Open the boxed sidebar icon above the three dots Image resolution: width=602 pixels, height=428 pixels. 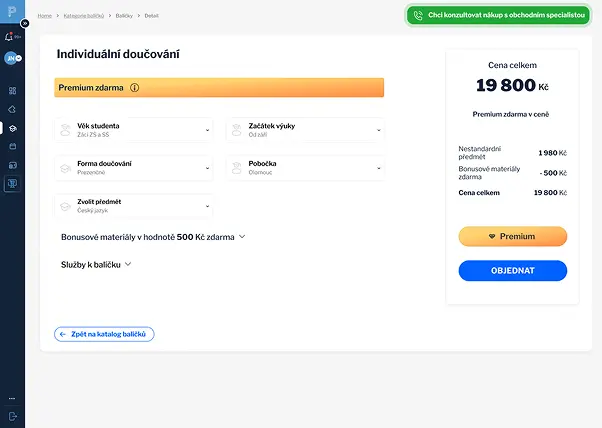(12, 183)
